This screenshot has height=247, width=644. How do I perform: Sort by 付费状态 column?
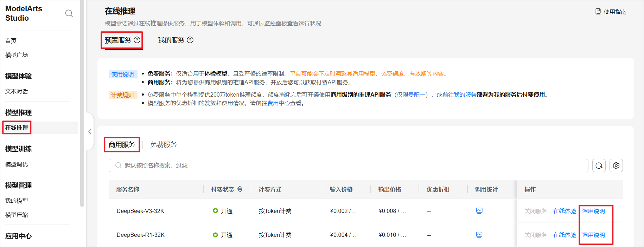240,189
